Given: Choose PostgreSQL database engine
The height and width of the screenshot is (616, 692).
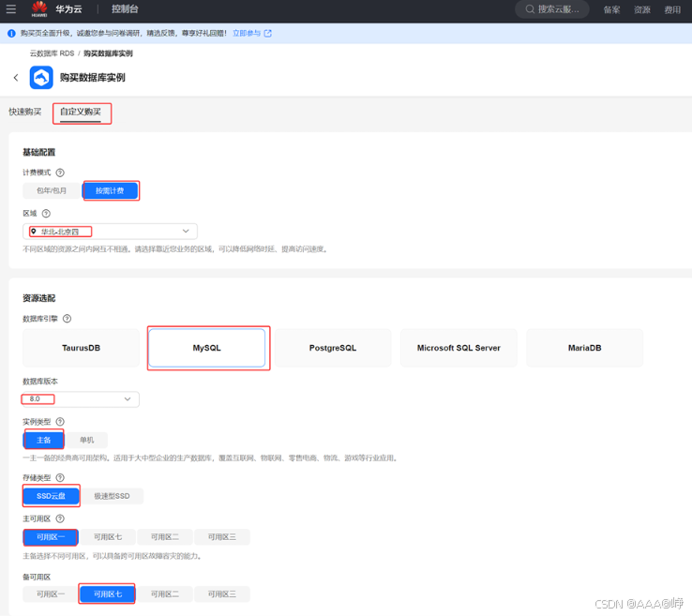Looking at the screenshot, I should pos(333,348).
